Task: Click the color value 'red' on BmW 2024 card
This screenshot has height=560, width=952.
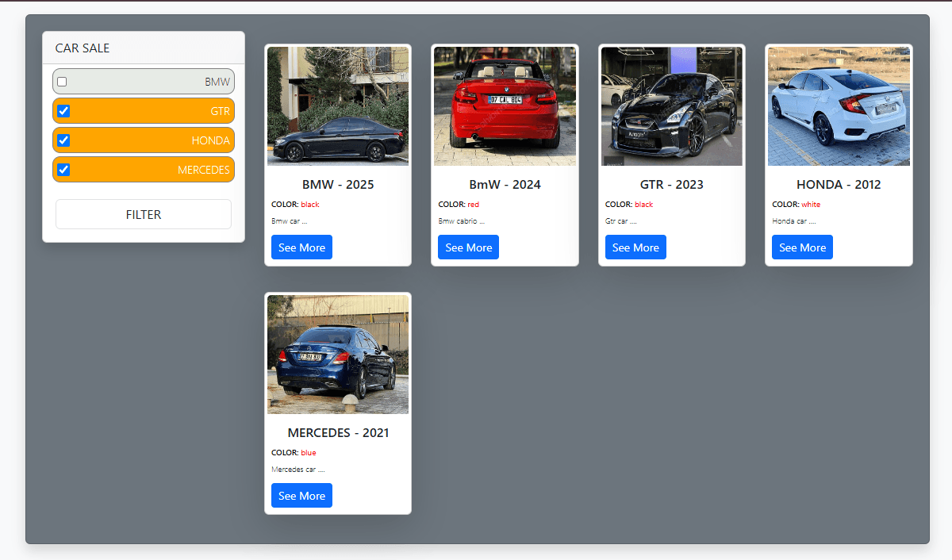Action: pos(474,205)
